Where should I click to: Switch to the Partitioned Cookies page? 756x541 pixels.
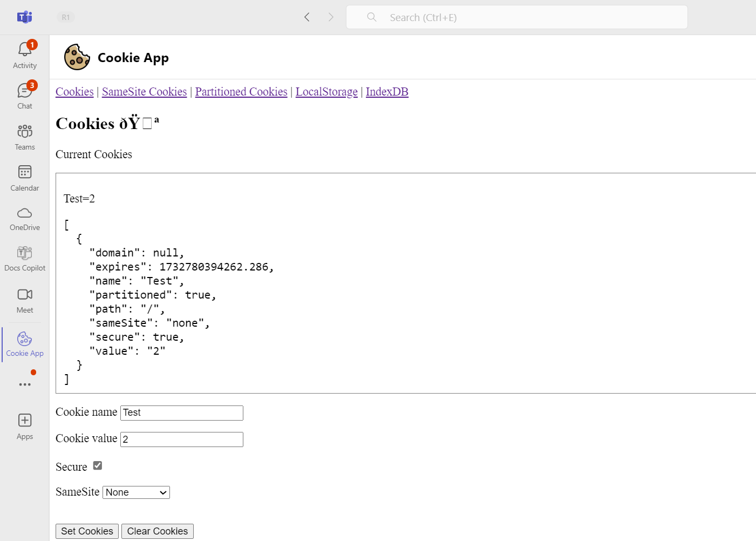(241, 91)
